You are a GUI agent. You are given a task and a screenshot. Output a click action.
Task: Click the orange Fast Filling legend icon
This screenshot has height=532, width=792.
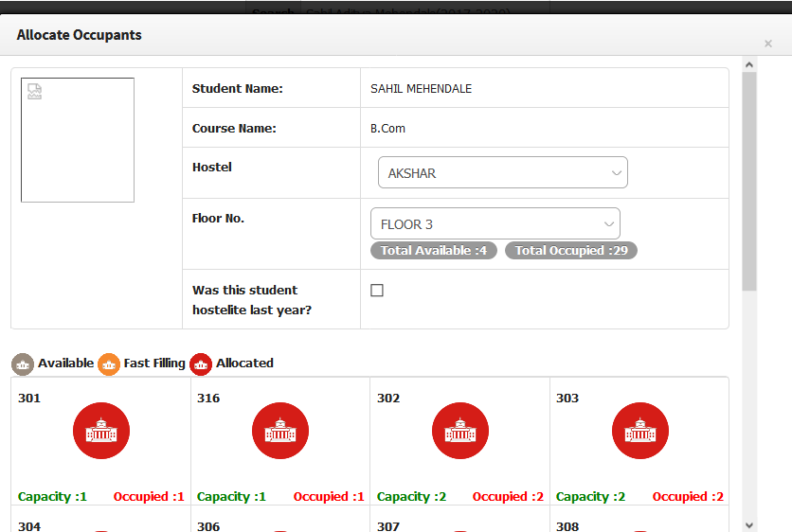coord(109,364)
